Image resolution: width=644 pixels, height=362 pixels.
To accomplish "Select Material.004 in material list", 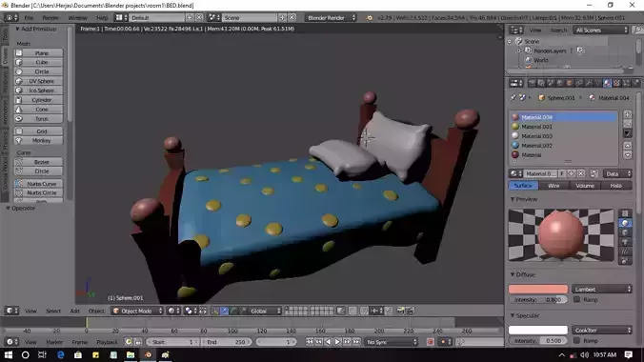I will (x=564, y=117).
